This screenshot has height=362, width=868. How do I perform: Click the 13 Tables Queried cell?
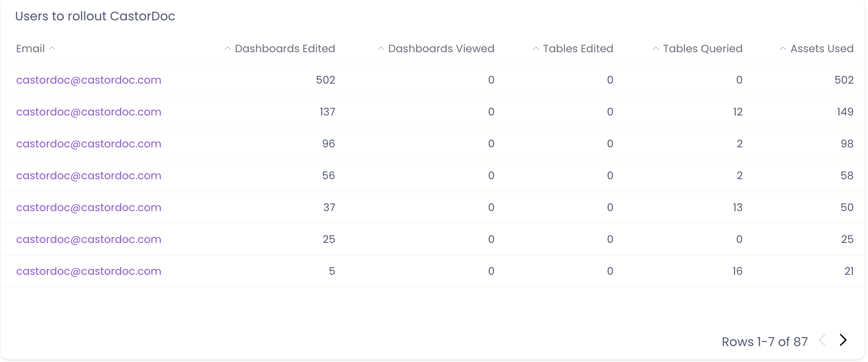coord(737,208)
